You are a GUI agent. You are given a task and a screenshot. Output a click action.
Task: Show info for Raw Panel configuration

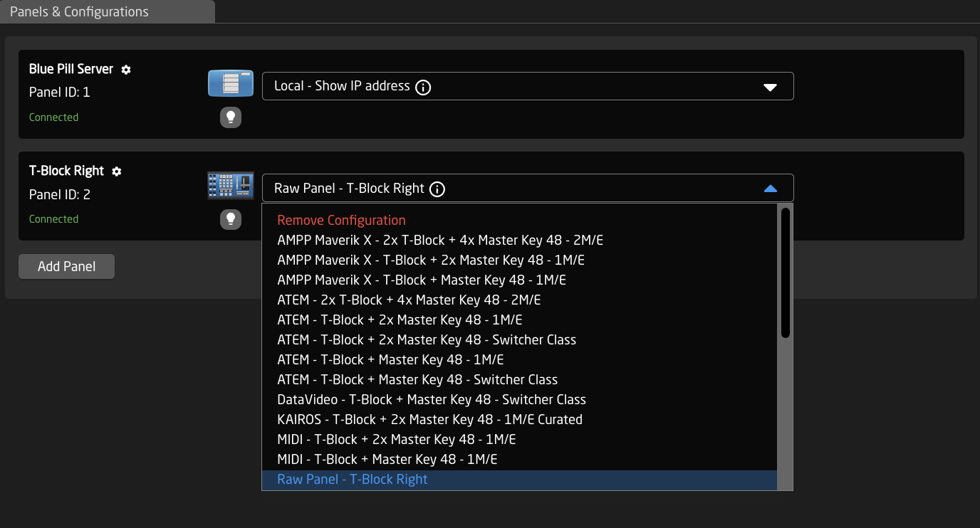coord(437,189)
